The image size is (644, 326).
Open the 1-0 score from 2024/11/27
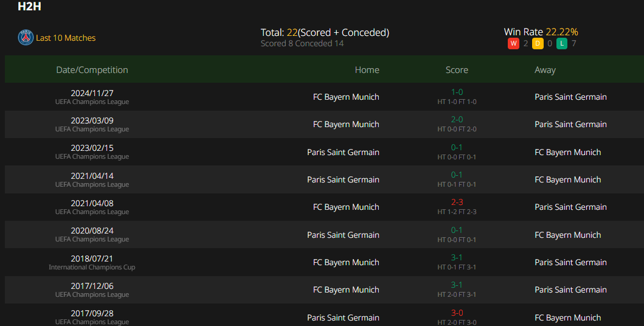[457, 92]
